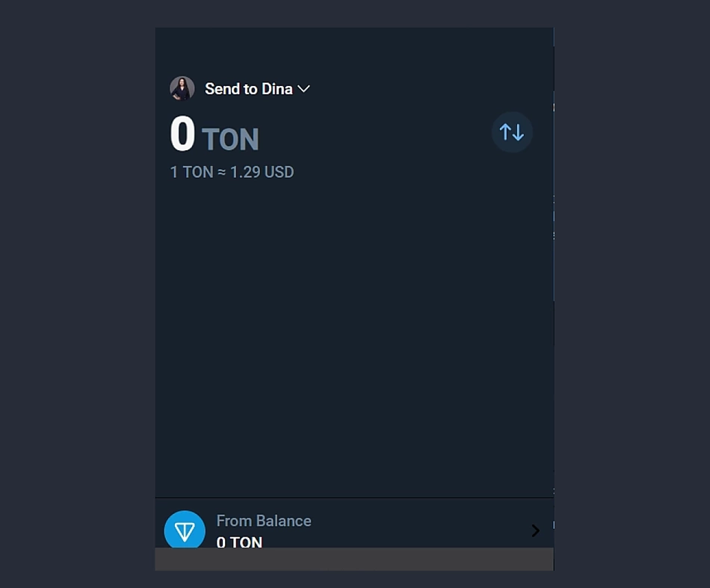Click the word "Dina" in the header

point(277,89)
